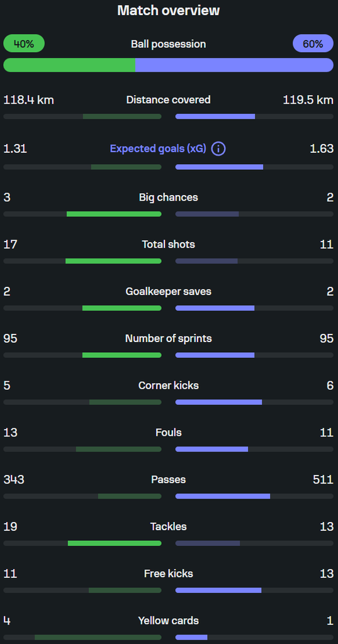
Task: Click the Fouls stat label
Action: point(169,433)
